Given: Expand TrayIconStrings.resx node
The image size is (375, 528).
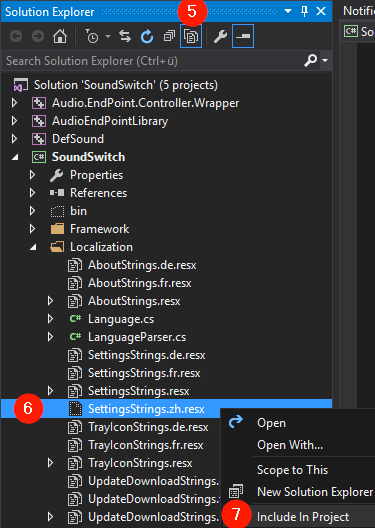Looking at the screenshot, I should pos(50,463).
